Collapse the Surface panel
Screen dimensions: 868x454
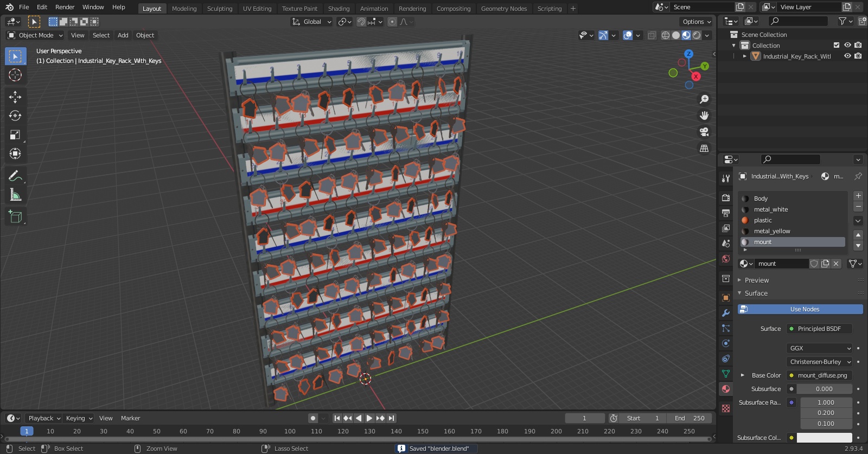pyautogui.click(x=756, y=293)
